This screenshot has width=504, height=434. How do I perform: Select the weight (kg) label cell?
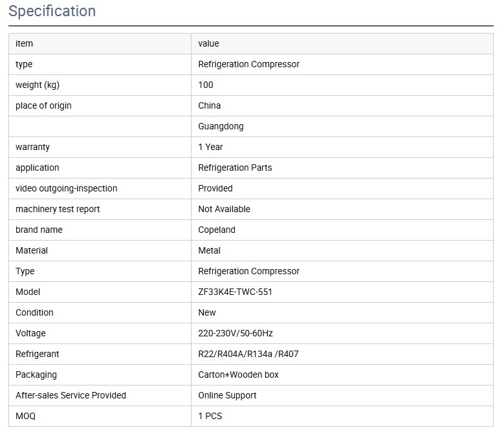[x=38, y=85]
